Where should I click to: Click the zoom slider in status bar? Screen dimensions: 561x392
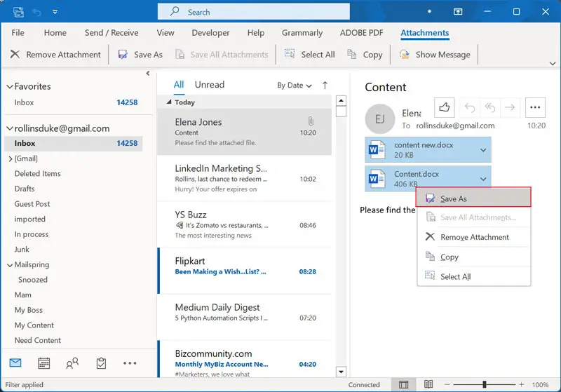(484, 385)
